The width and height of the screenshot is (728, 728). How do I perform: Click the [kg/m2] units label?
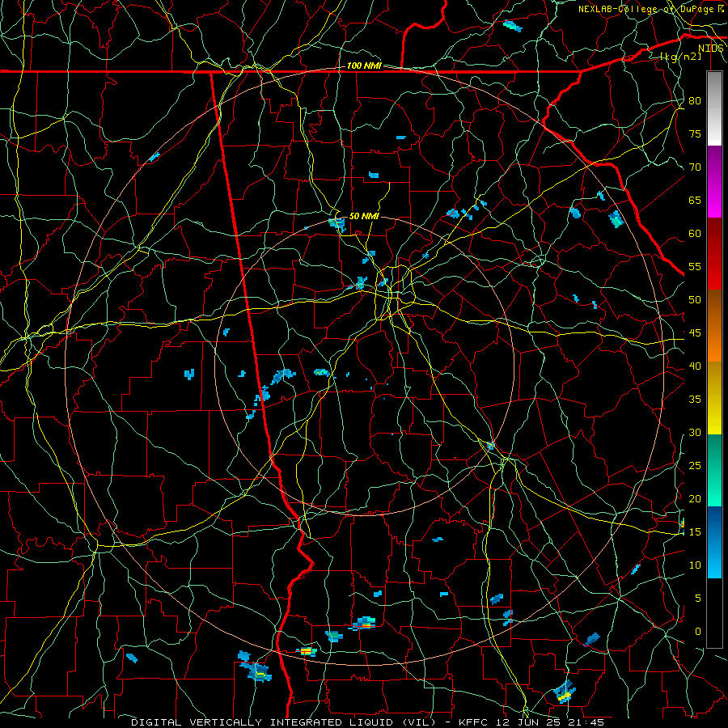(x=680, y=57)
